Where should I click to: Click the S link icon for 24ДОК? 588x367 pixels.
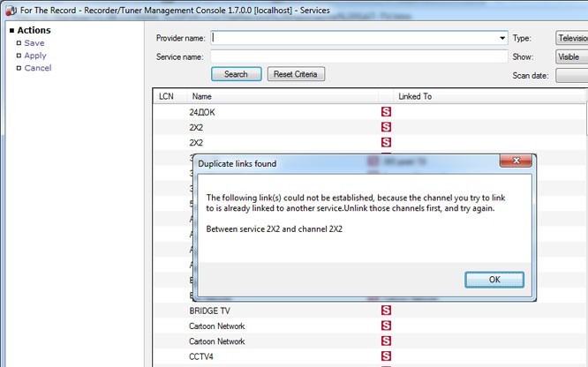point(386,113)
